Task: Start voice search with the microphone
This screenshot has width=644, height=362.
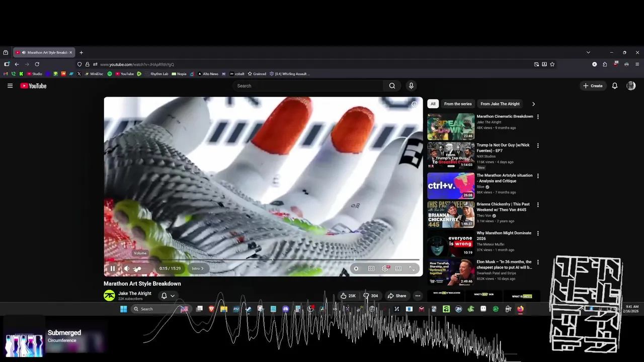Action: click(x=411, y=86)
